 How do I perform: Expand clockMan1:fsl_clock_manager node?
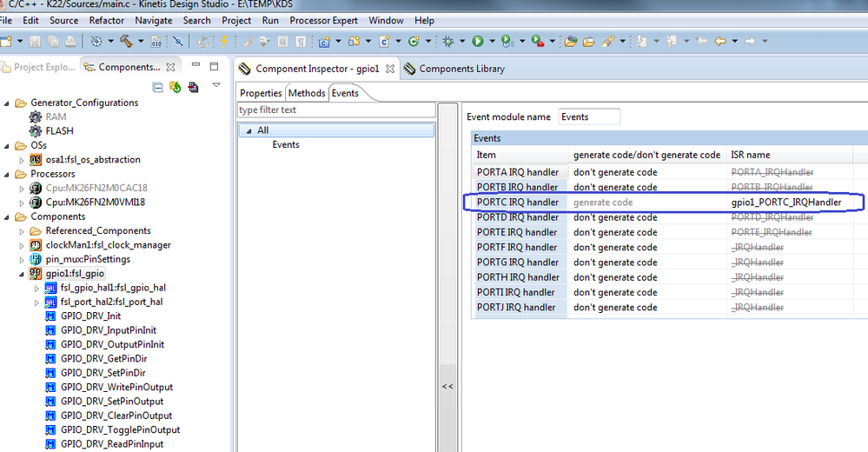pos(22,245)
